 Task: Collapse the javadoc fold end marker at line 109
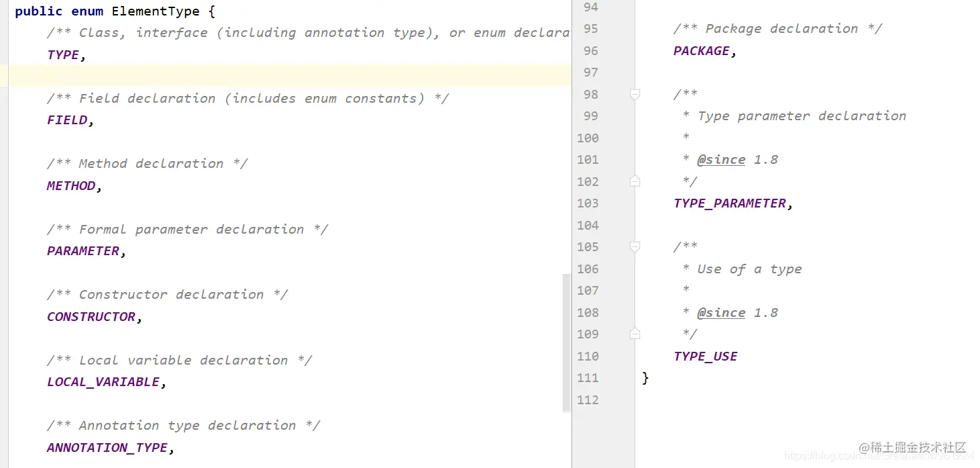click(x=635, y=334)
